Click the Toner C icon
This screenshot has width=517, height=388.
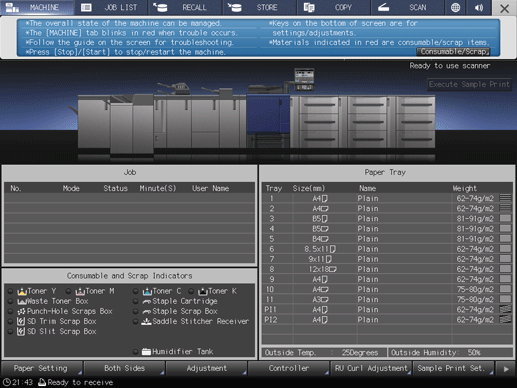(x=147, y=291)
